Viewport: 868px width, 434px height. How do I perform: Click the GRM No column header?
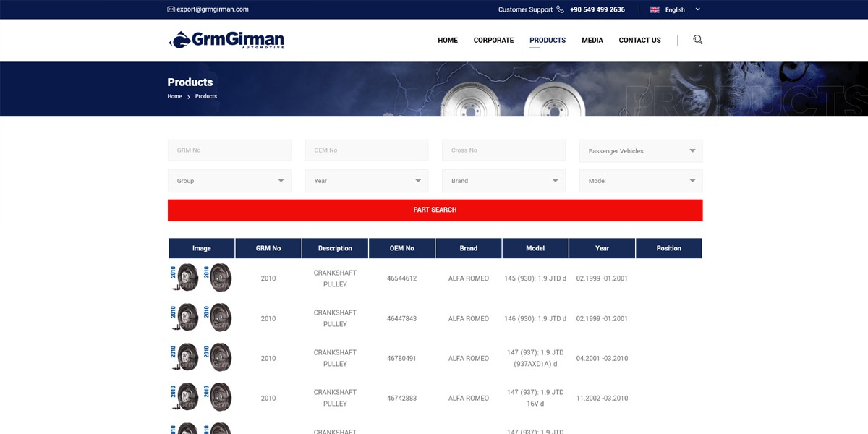(x=268, y=248)
